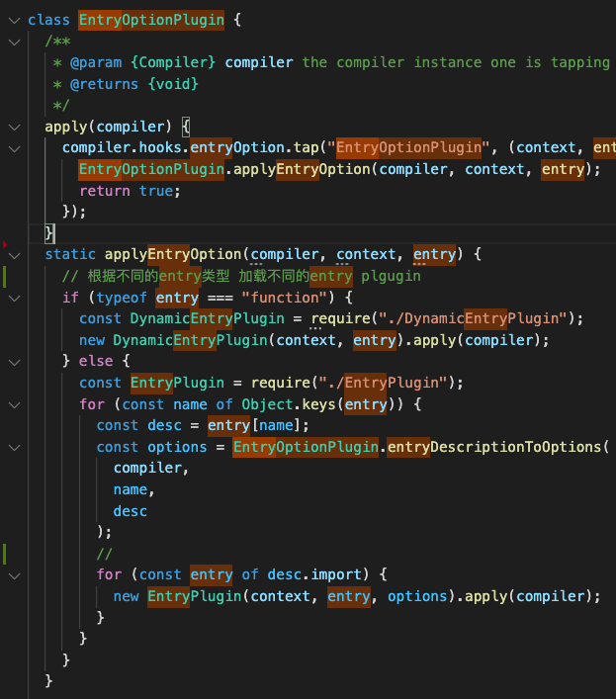Click the @returns tag in the doc comment
The image size is (616, 699).
(104, 84)
